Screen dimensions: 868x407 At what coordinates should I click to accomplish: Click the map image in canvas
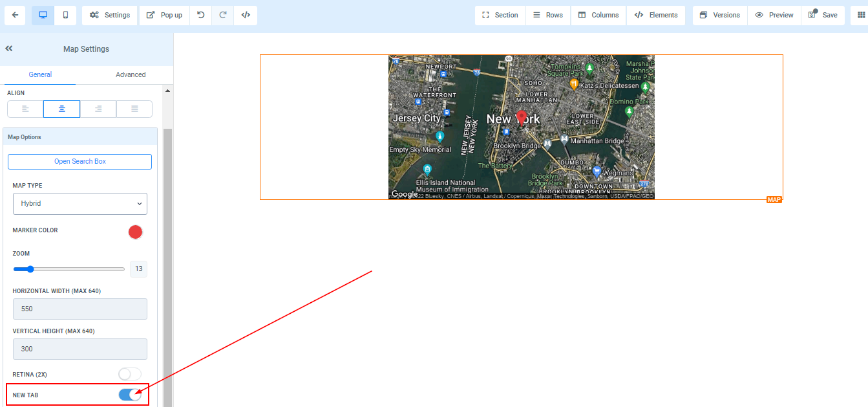(x=521, y=127)
